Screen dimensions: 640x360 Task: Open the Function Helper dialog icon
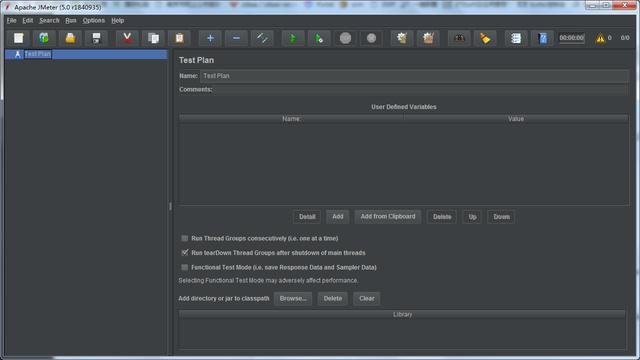click(516, 38)
